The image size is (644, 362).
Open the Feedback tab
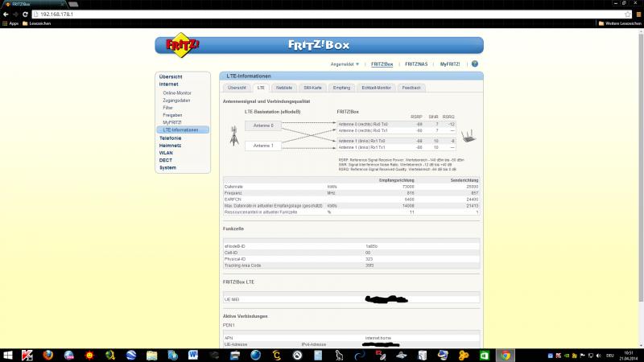pyautogui.click(x=411, y=88)
